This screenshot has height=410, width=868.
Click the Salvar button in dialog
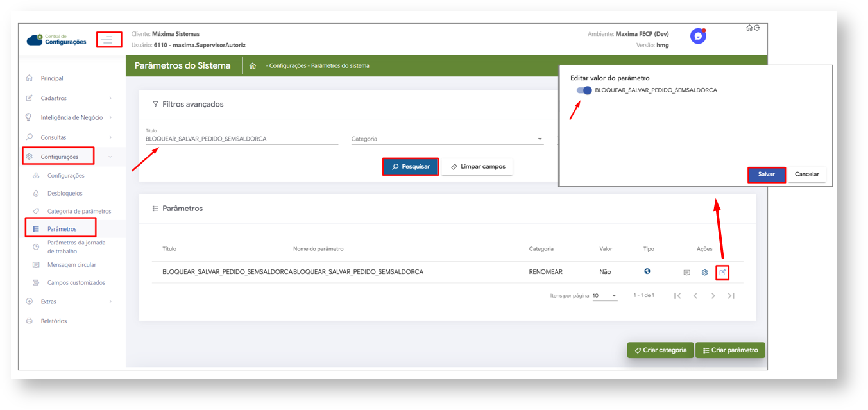766,175
